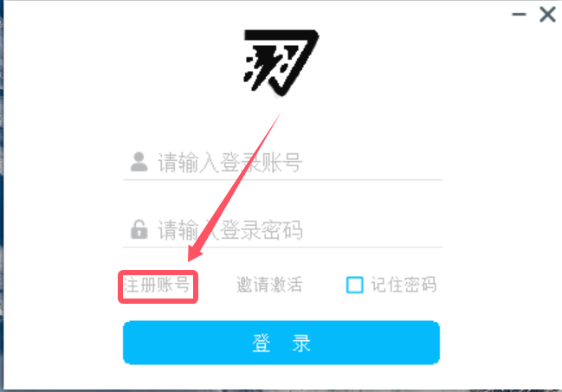Minimize the login window using the dash icon
This screenshot has height=392, width=562.
point(519,15)
